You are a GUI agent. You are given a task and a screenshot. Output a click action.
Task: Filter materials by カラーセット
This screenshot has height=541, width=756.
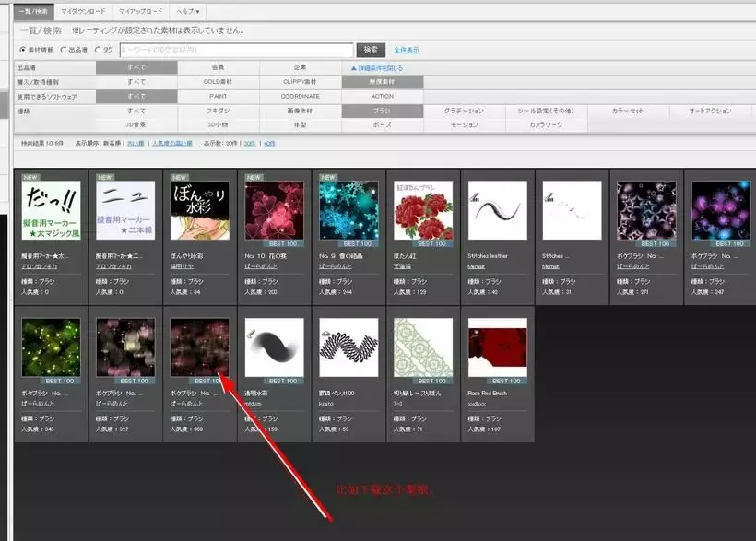[x=628, y=111]
